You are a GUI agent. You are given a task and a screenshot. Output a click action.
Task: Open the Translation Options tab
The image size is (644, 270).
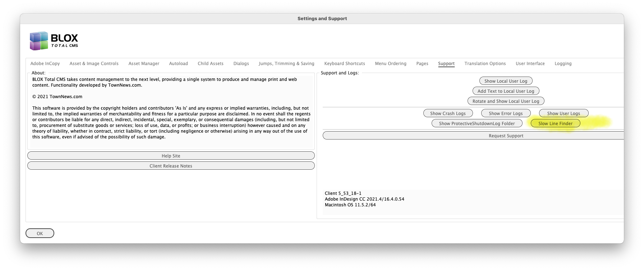(x=485, y=64)
